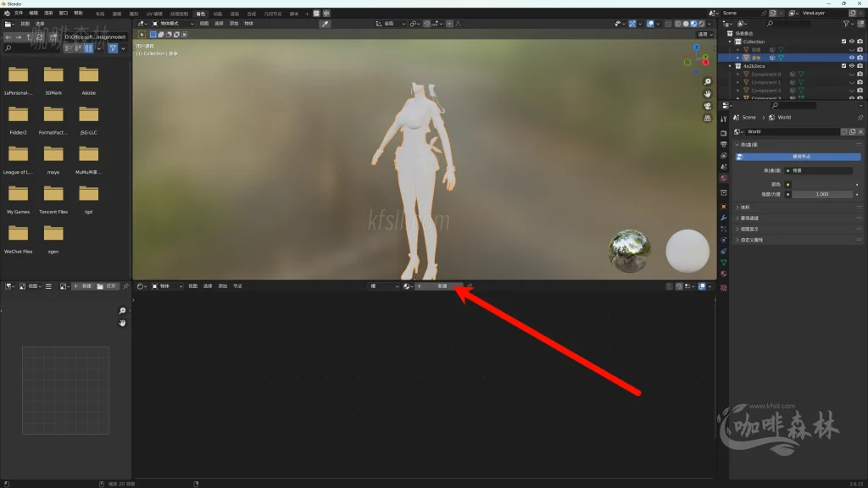Switch to the 几何节点 workspace tab
The width and height of the screenshot is (868, 488).
click(272, 14)
